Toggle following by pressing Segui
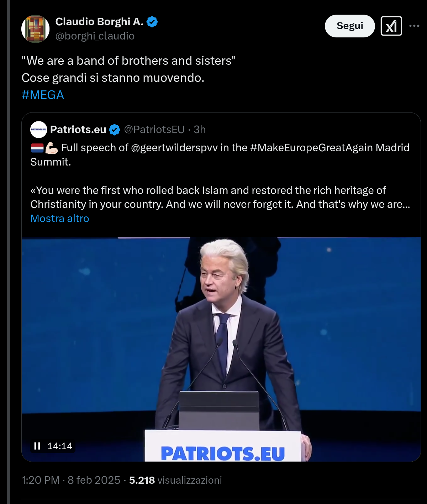427x504 pixels. tap(350, 26)
